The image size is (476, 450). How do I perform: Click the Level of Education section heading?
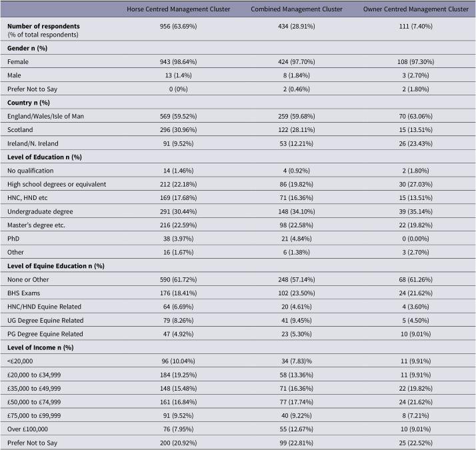coord(45,157)
